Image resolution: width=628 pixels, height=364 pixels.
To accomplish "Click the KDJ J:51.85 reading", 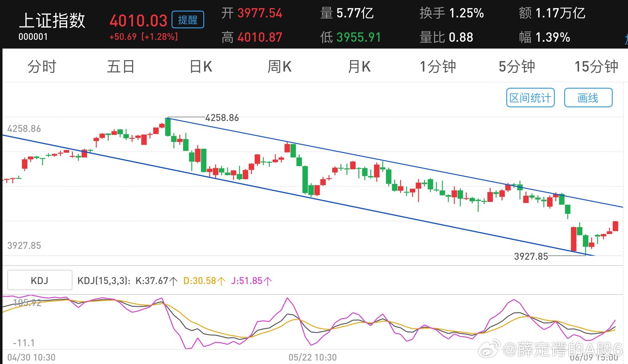I will (251, 281).
